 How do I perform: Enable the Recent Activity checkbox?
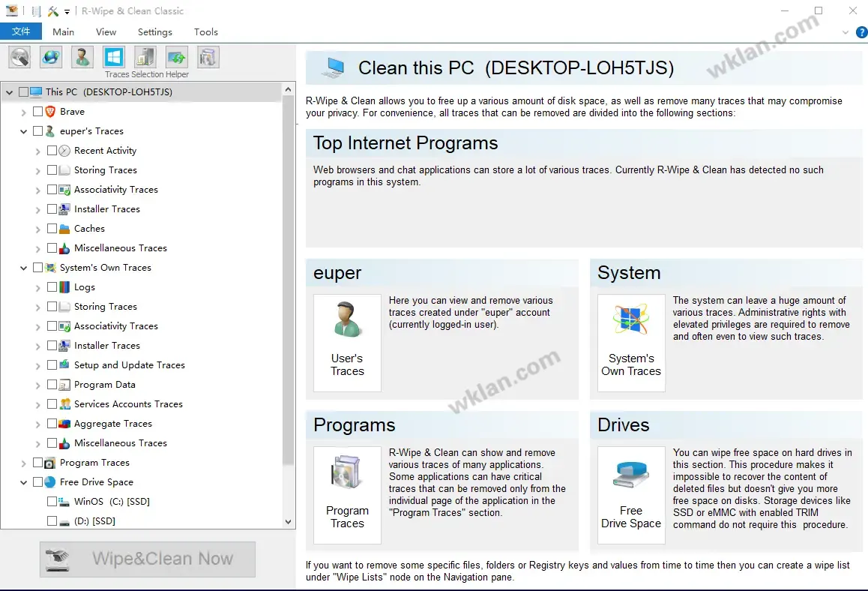tap(52, 150)
